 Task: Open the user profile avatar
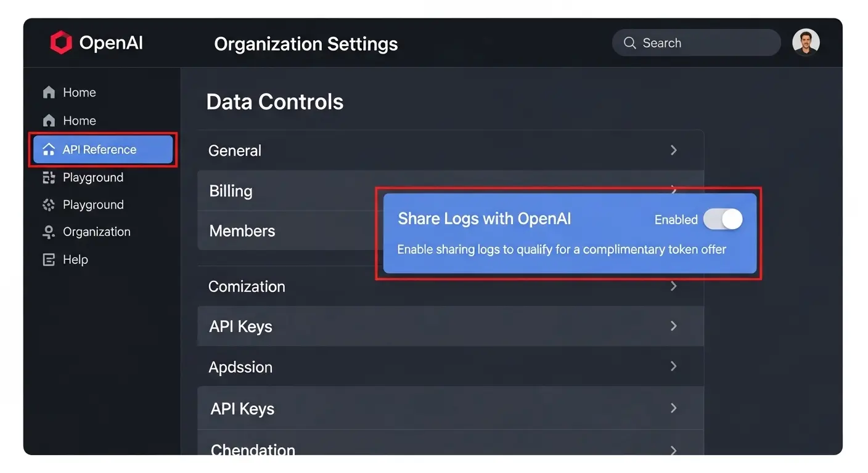[x=806, y=42]
